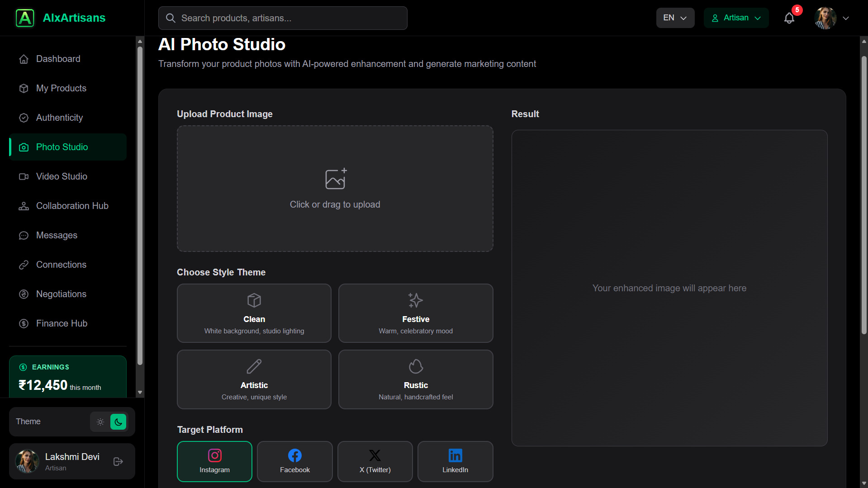The height and width of the screenshot is (488, 868).
Task: Click the image upload icon
Action: point(336,179)
